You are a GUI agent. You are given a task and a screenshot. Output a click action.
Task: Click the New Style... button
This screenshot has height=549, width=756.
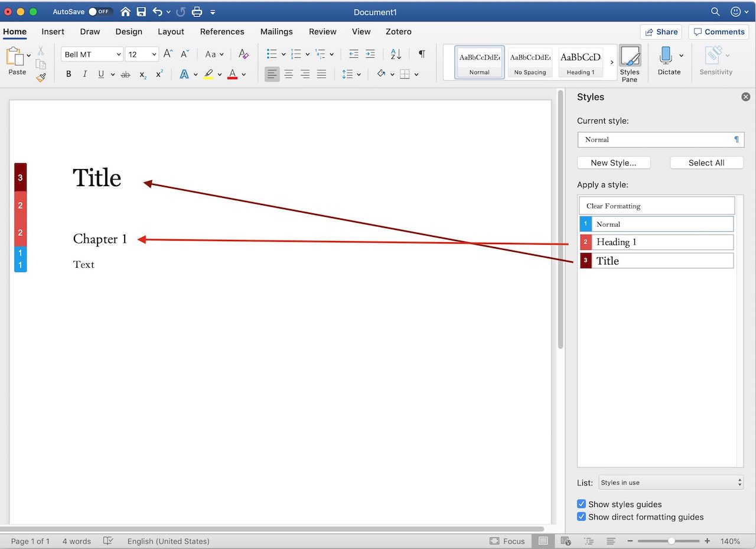[614, 163]
